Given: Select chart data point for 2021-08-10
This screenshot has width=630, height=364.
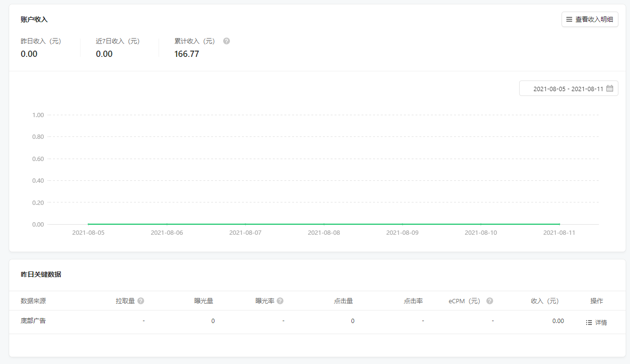Looking at the screenshot, I should coord(481,224).
